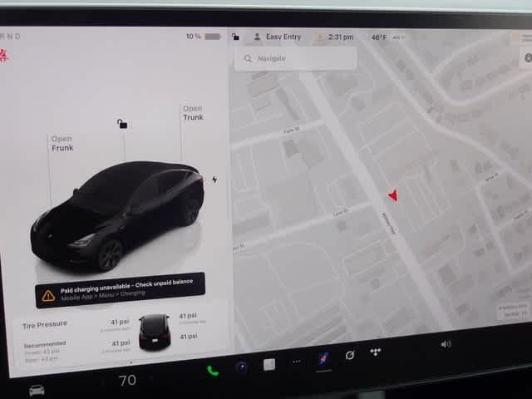Open the Easy Entry driver profile menu
This screenshot has width=532, height=399.
[x=277, y=37]
